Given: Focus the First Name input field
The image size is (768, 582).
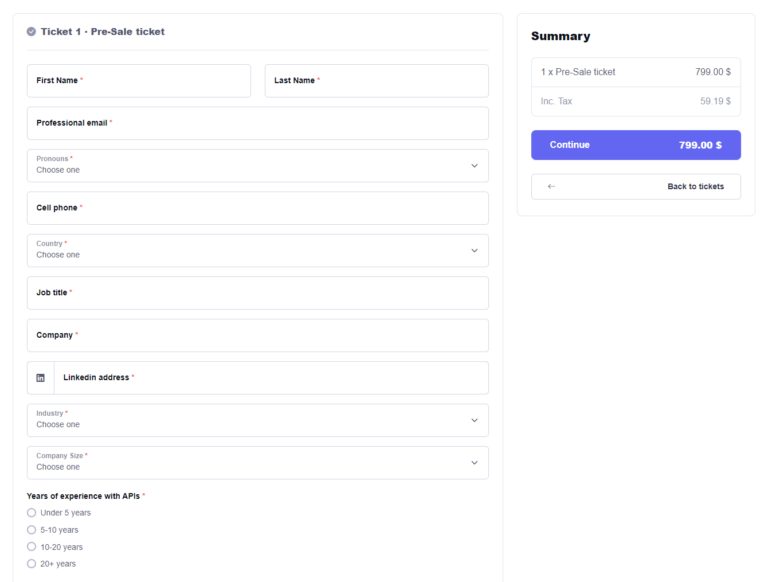Looking at the screenshot, I should (138, 81).
